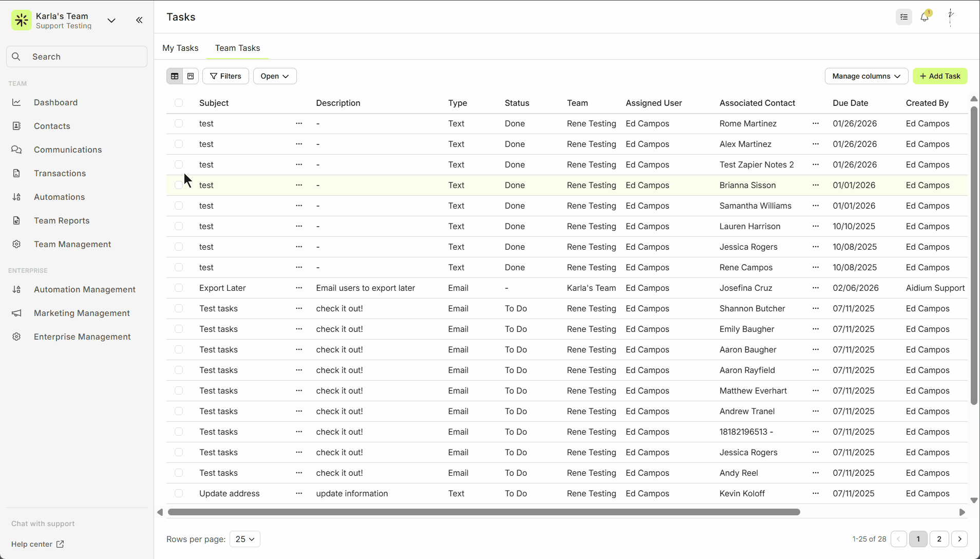
Task: Check the Update address task row
Action: click(179, 493)
